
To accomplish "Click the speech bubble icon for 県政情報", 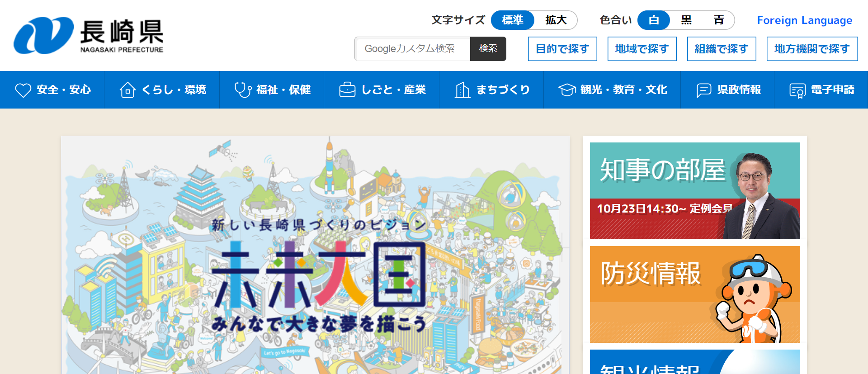I will (704, 90).
